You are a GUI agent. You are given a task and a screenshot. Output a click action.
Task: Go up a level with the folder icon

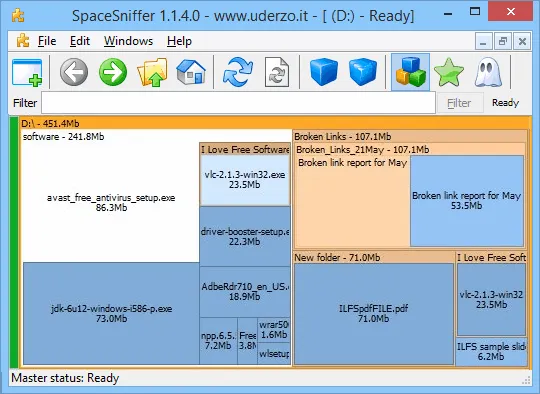click(152, 72)
